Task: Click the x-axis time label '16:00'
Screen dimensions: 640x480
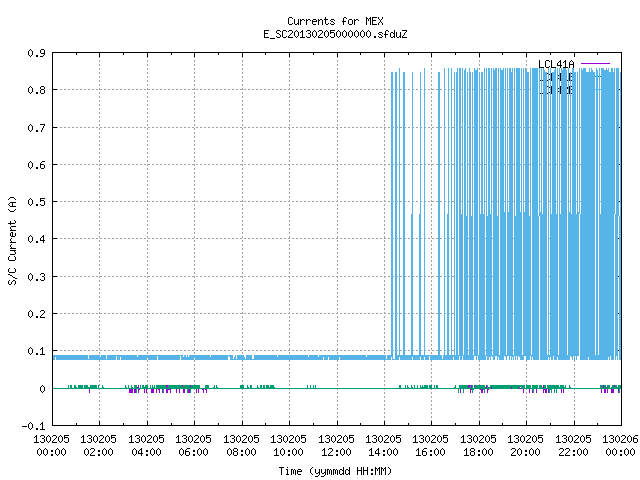Action: click(x=430, y=452)
